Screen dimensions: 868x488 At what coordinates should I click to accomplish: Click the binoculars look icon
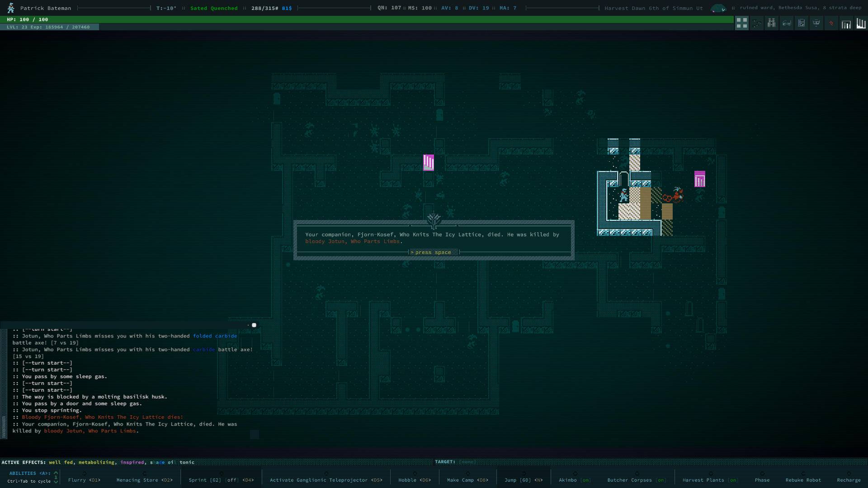pos(772,23)
